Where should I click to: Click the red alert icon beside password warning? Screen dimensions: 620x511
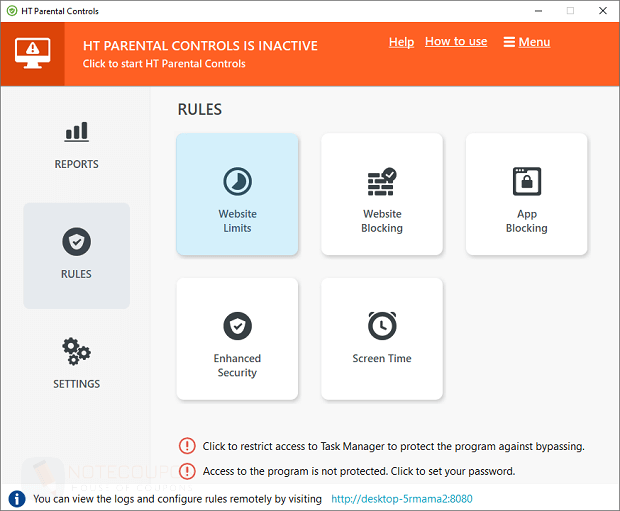[187, 471]
